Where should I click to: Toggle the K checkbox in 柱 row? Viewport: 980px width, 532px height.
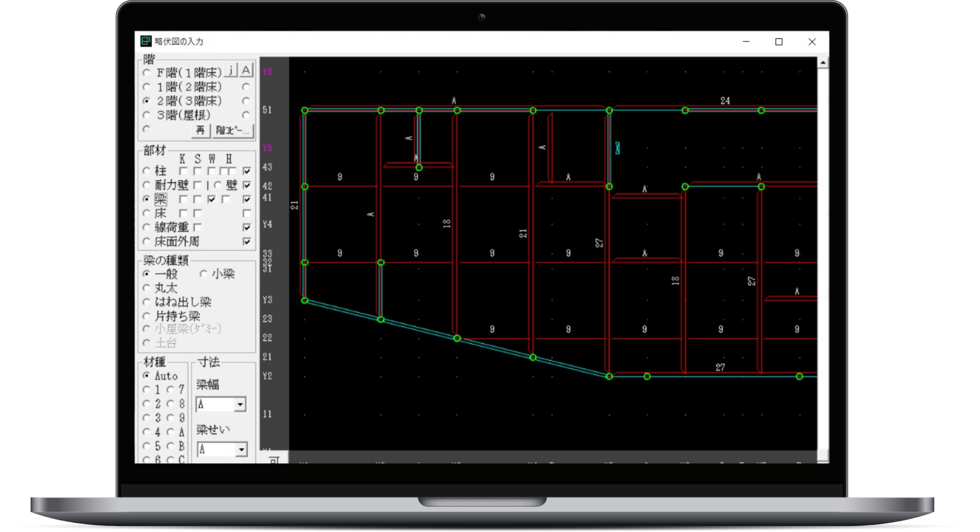point(183,171)
